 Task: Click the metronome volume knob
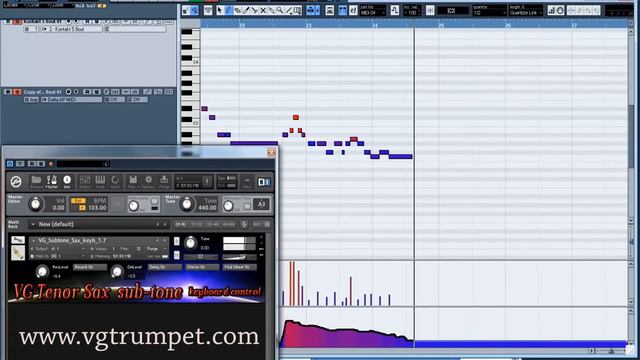tap(133, 206)
